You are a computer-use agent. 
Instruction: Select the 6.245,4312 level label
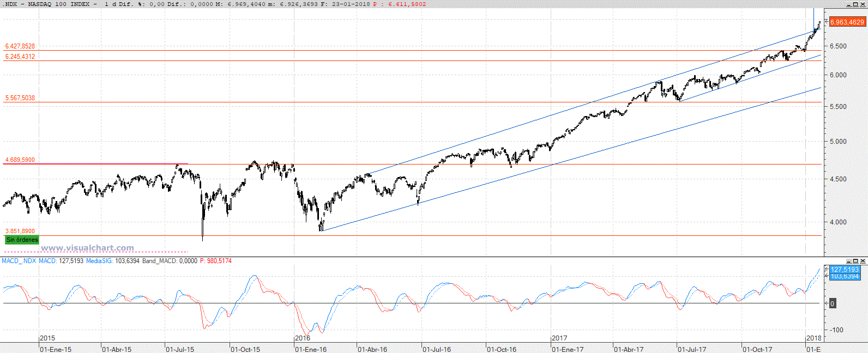click(20, 57)
